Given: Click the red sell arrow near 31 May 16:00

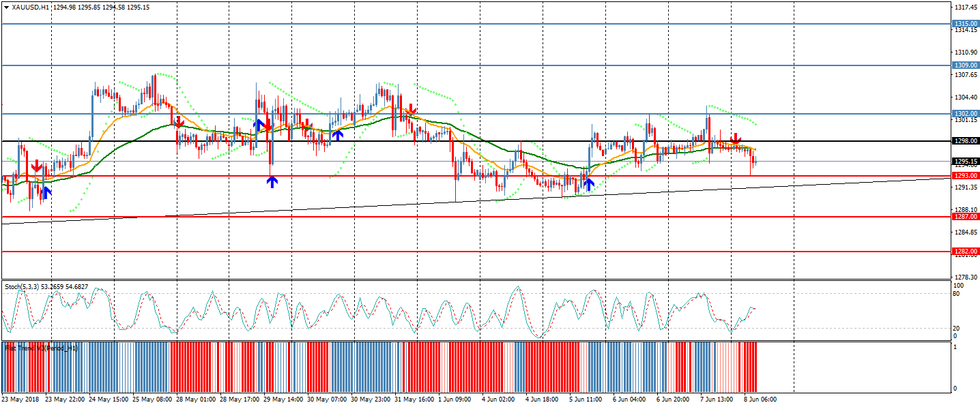Looking at the screenshot, I should click(411, 109).
